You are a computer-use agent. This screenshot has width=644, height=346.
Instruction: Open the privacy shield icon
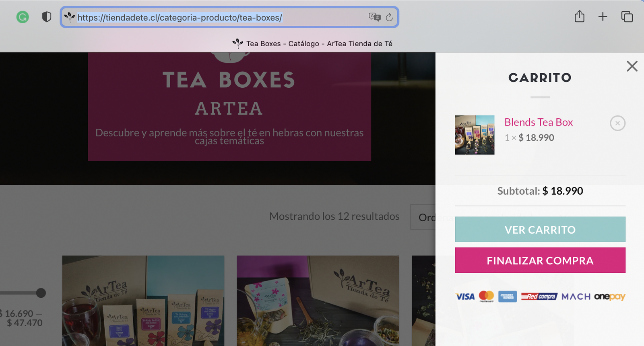coord(47,17)
